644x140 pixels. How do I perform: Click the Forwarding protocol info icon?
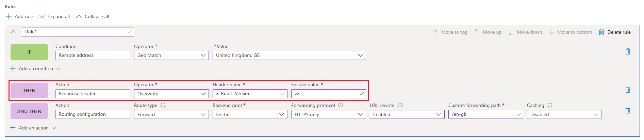tap(341, 105)
